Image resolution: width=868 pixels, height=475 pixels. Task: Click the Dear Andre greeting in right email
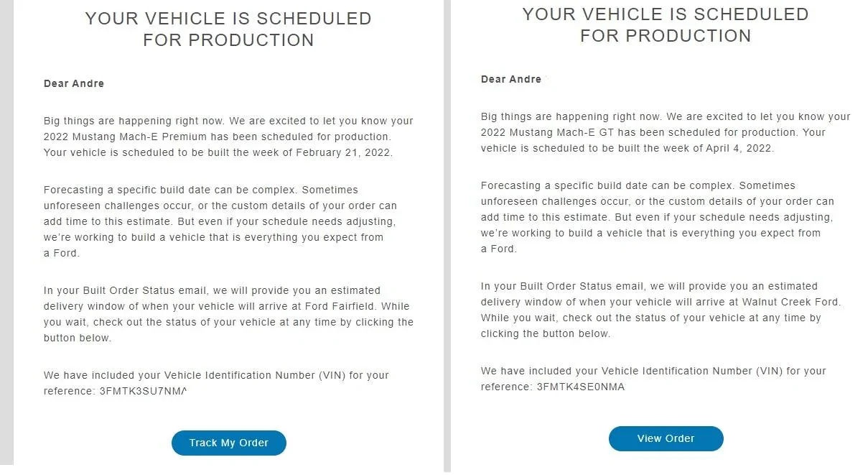pyautogui.click(x=511, y=79)
